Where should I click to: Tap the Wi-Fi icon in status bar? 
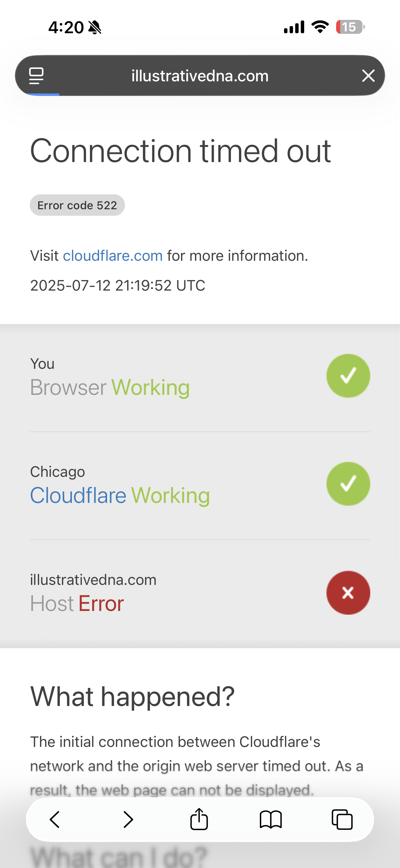[320, 27]
